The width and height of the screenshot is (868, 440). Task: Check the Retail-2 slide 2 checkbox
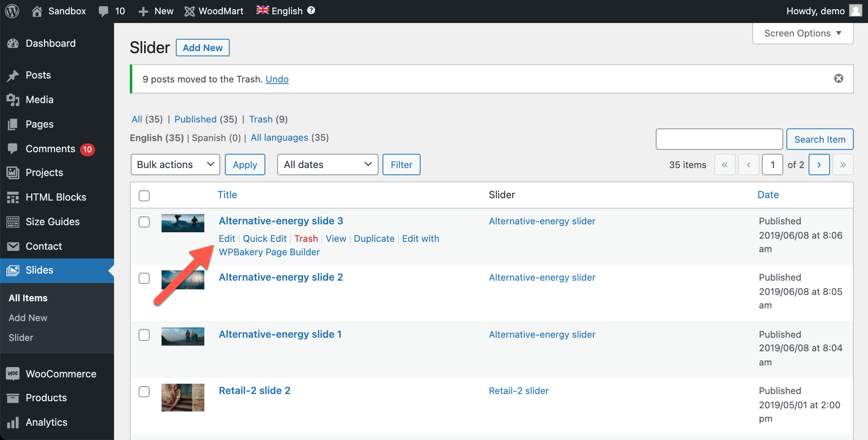[144, 391]
